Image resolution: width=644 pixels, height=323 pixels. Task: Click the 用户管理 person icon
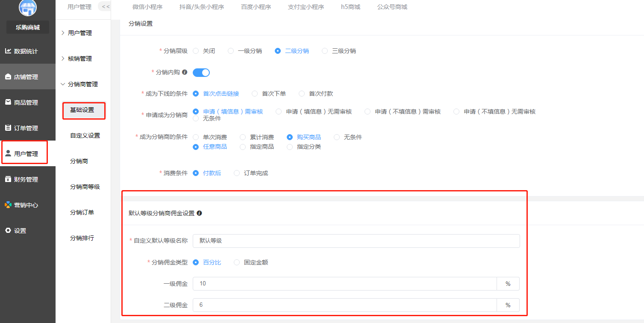[8, 153]
